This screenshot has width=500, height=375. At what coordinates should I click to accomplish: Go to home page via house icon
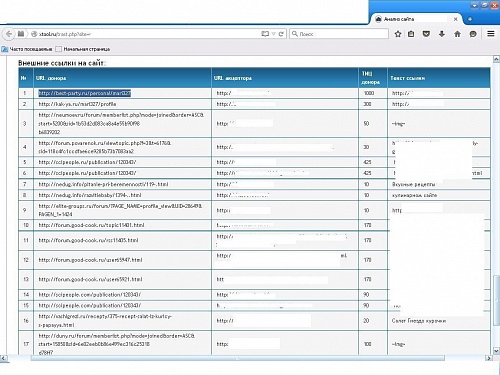(457, 34)
